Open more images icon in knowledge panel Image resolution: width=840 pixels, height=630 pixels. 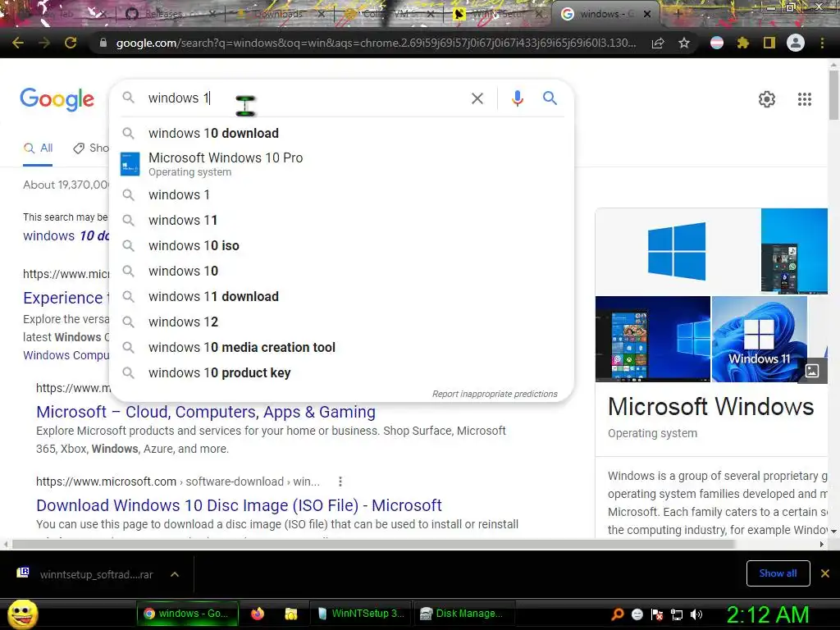812,370
